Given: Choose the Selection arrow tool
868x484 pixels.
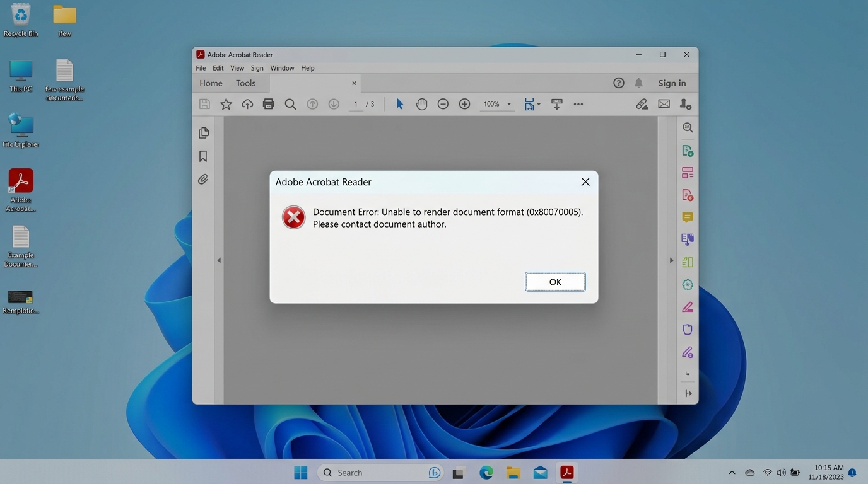Looking at the screenshot, I should (399, 104).
